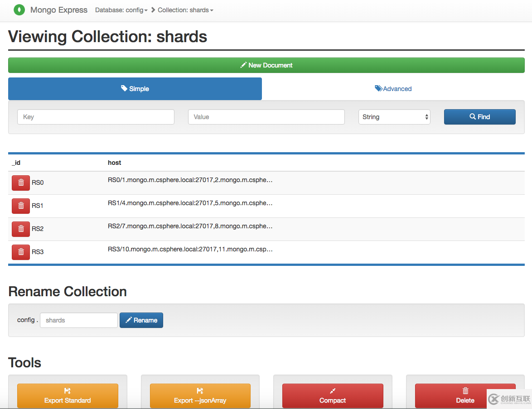Focus the Key input field

pos(96,117)
